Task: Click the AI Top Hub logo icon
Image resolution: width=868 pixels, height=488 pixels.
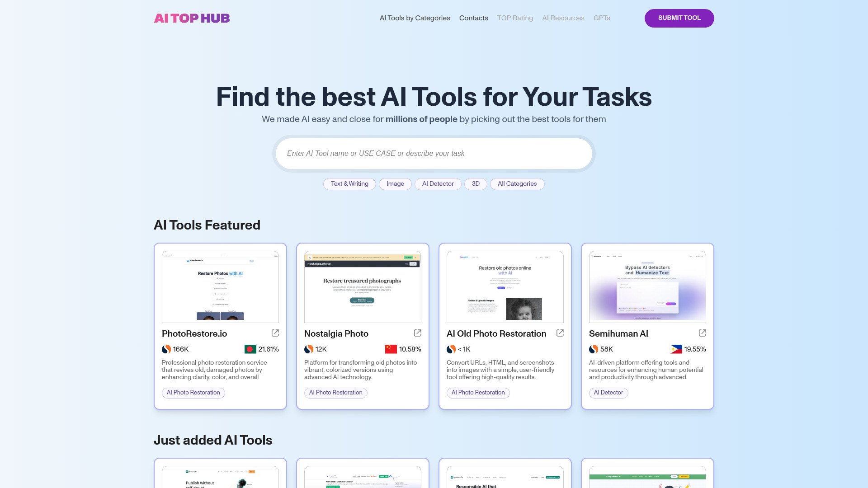Action: point(191,18)
